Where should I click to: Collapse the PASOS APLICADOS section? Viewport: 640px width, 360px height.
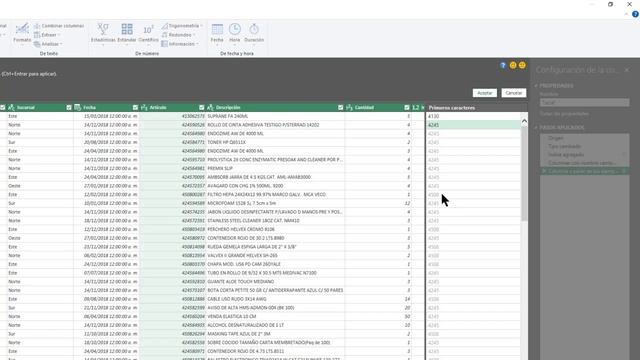tap(536, 127)
